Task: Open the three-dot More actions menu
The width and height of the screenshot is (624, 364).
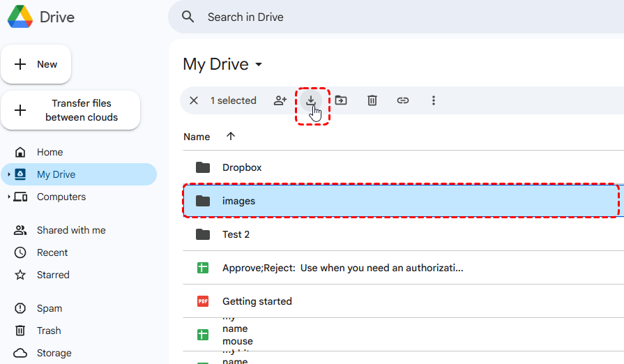Action: point(434,100)
